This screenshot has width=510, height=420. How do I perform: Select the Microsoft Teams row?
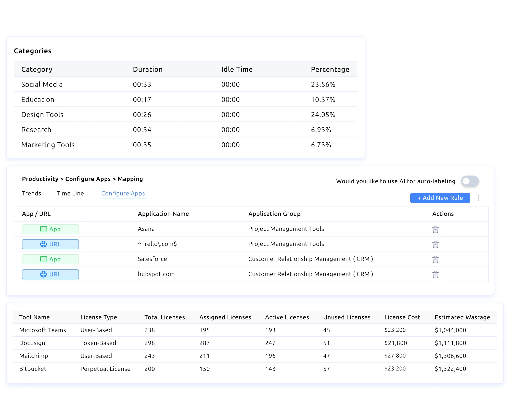click(43, 330)
